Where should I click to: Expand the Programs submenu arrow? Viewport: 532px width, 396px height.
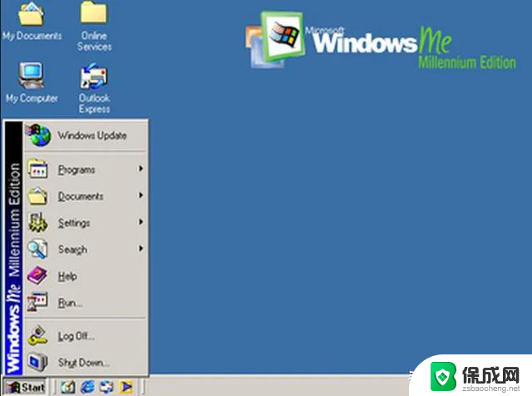tap(140, 168)
